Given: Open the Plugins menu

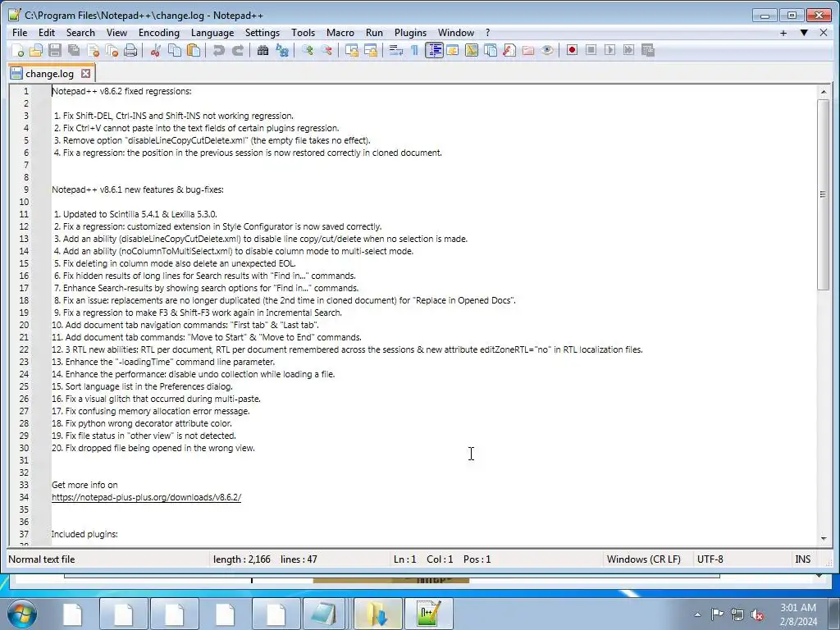Looking at the screenshot, I should click(x=410, y=33).
